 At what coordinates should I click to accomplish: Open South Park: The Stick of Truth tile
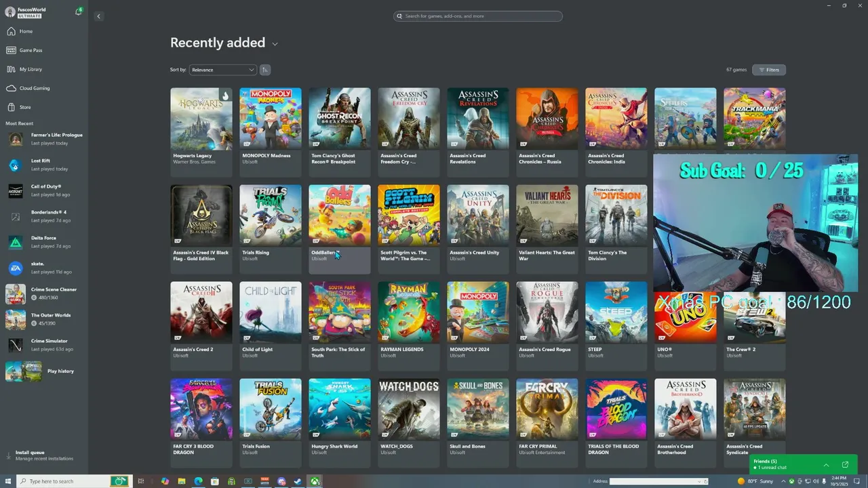pos(340,326)
